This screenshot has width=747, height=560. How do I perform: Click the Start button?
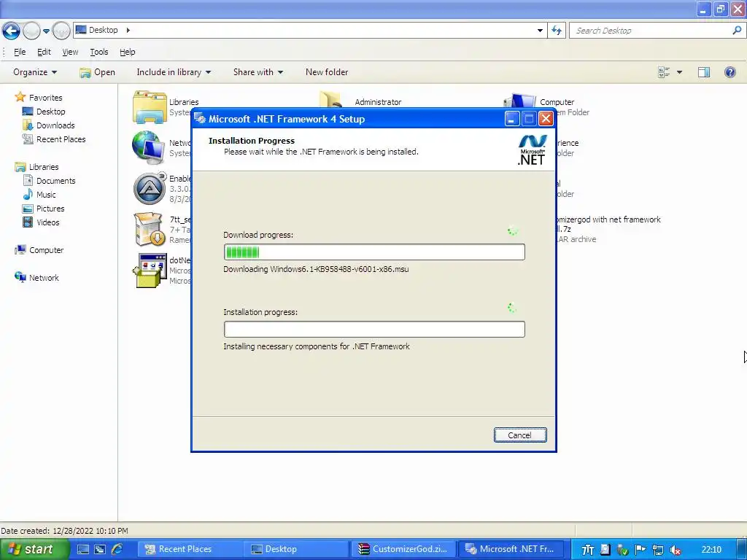click(34, 549)
